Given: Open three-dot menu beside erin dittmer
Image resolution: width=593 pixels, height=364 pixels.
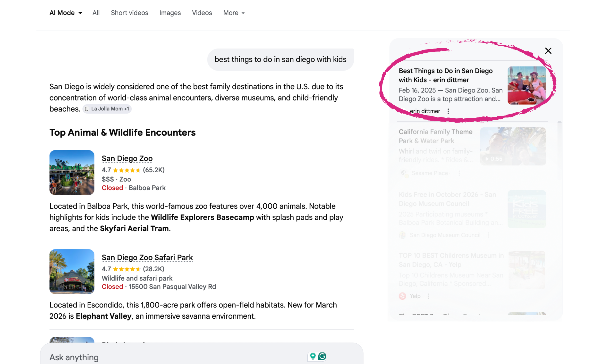Looking at the screenshot, I should tap(448, 111).
